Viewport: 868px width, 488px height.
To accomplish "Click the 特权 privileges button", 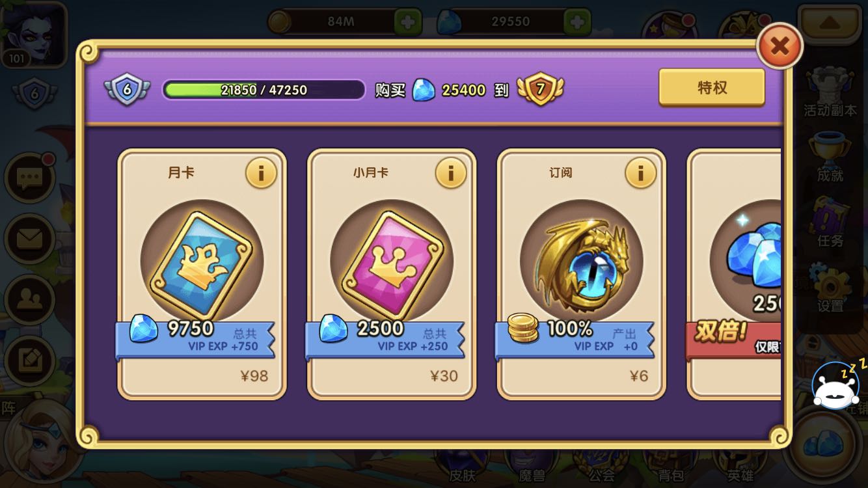I will click(x=712, y=87).
